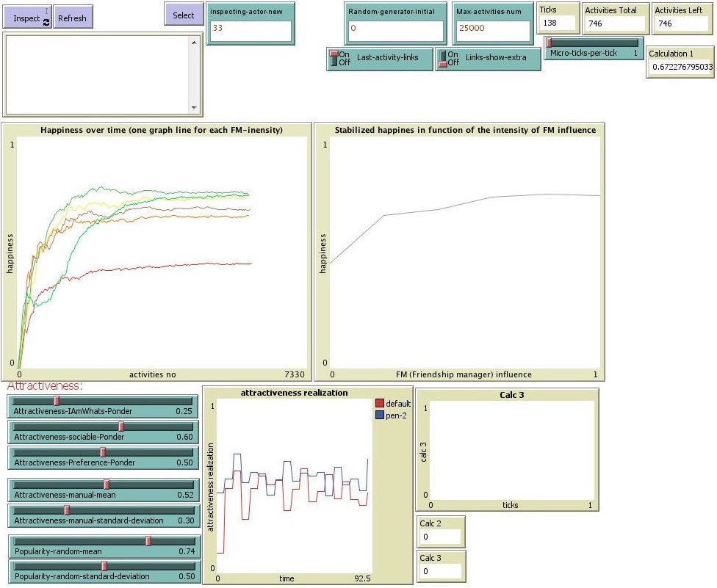Click the Attractiveness-IAmWhats-Ponder slider handle
Screen dimensions: 717x588
[57, 400]
